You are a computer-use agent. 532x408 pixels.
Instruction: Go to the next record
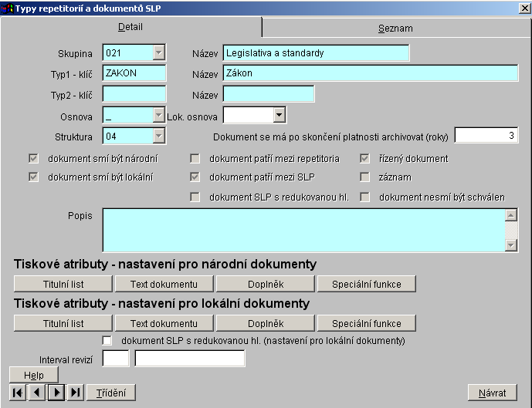coord(56,393)
